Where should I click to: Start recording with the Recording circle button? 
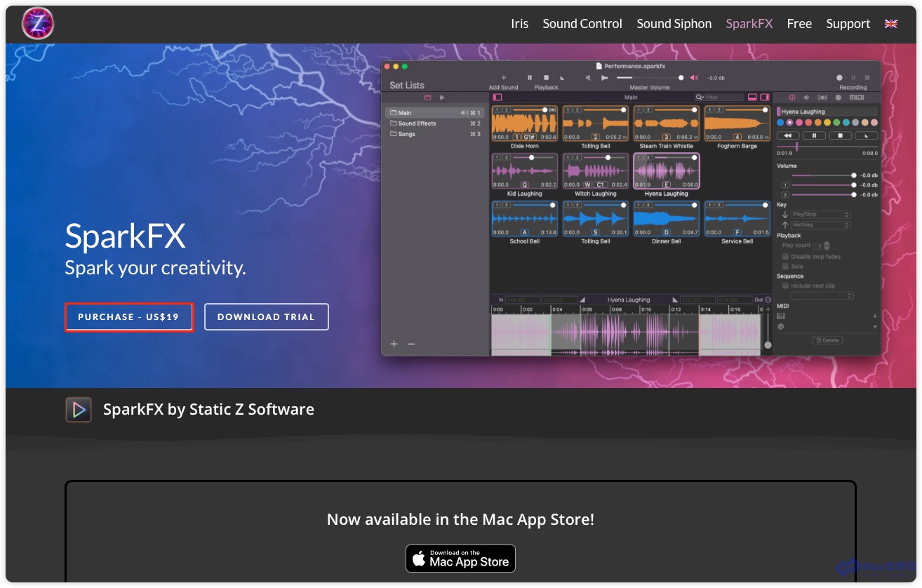[x=839, y=78]
